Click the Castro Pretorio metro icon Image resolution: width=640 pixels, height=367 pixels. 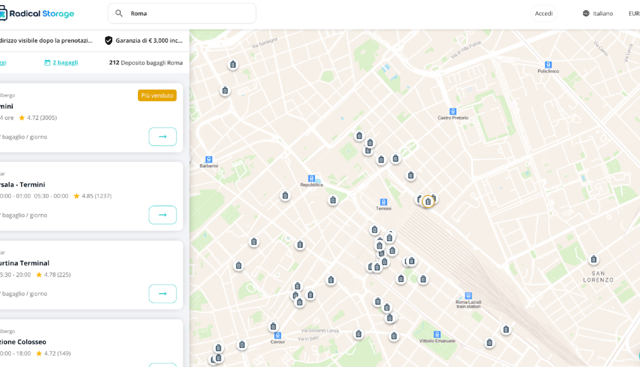tap(453, 111)
